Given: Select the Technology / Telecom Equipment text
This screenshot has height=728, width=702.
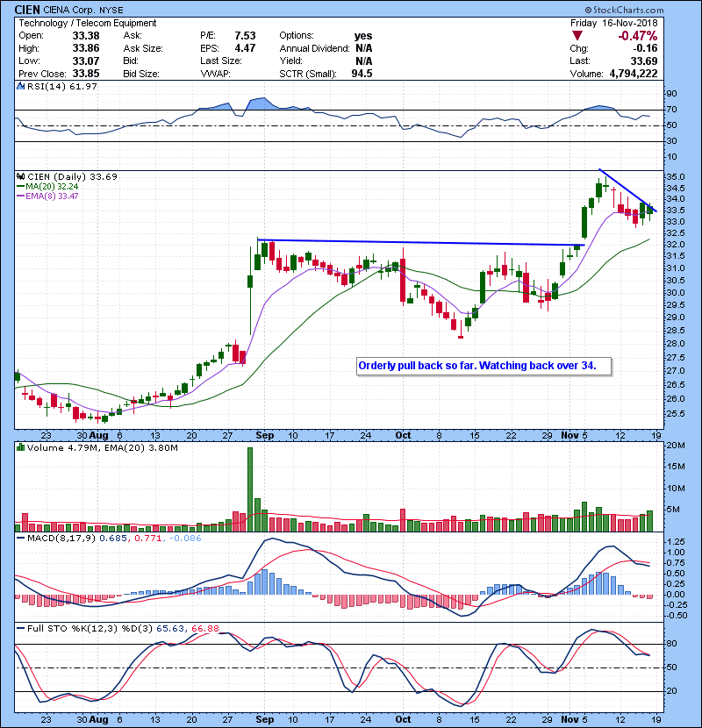Looking at the screenshot, I should (x=88, y=23).
